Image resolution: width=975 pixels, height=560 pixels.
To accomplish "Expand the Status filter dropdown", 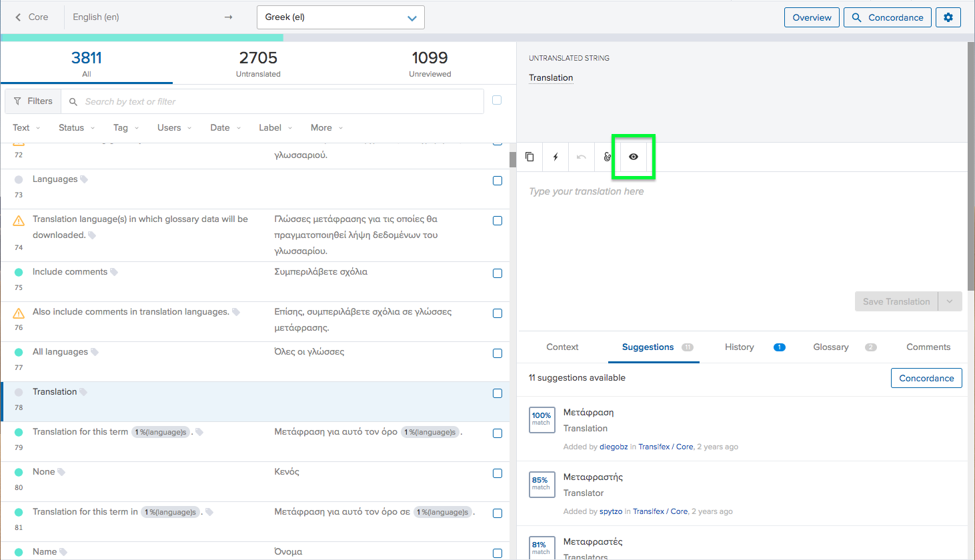I will pos(77,128).
